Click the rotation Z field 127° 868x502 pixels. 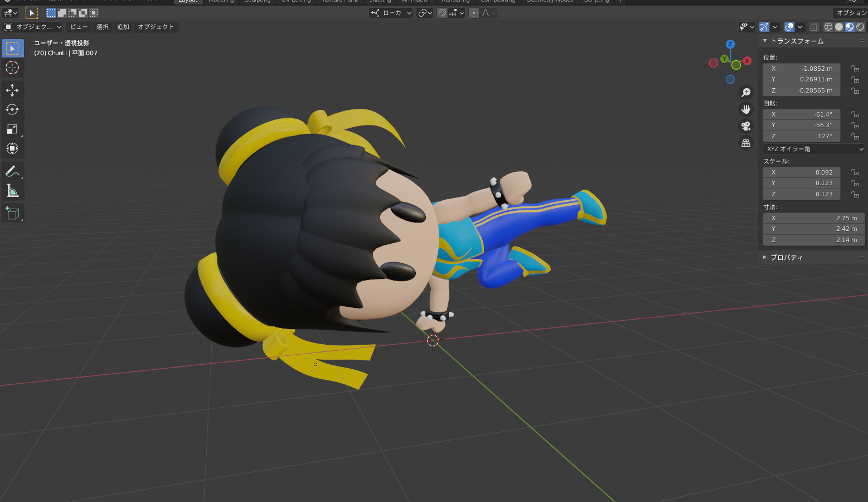pos(802,136)
